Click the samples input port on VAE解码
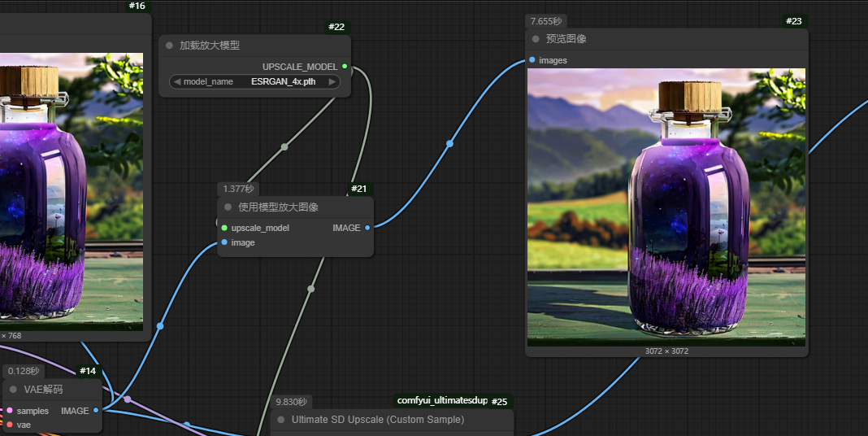 click(x=10, y=411)
